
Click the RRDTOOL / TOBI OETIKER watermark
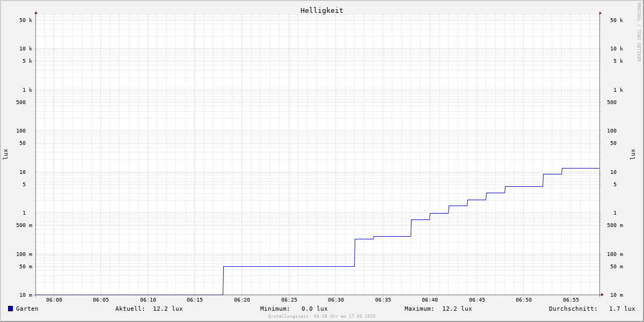click(x=639, y=32)
